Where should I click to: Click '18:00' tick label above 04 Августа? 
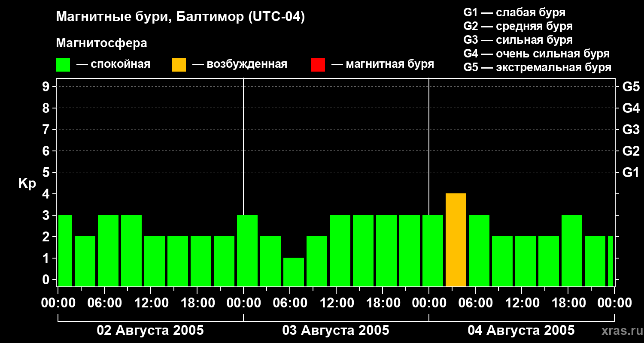pos(568,303)
